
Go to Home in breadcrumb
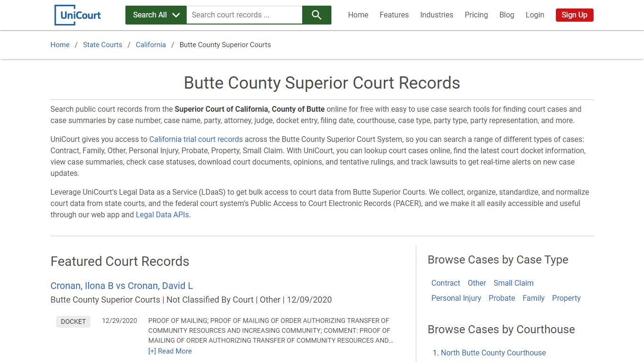[x=60, y=45]
